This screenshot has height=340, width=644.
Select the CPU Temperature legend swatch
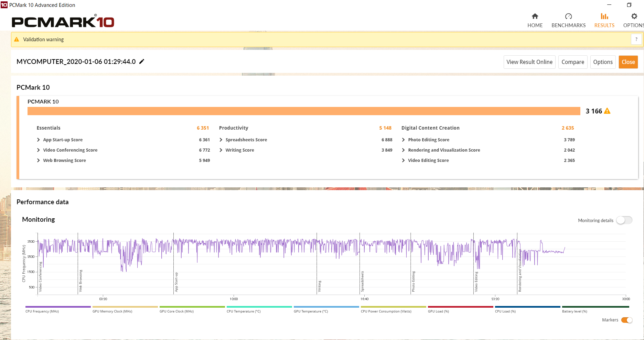click(259, 307)
